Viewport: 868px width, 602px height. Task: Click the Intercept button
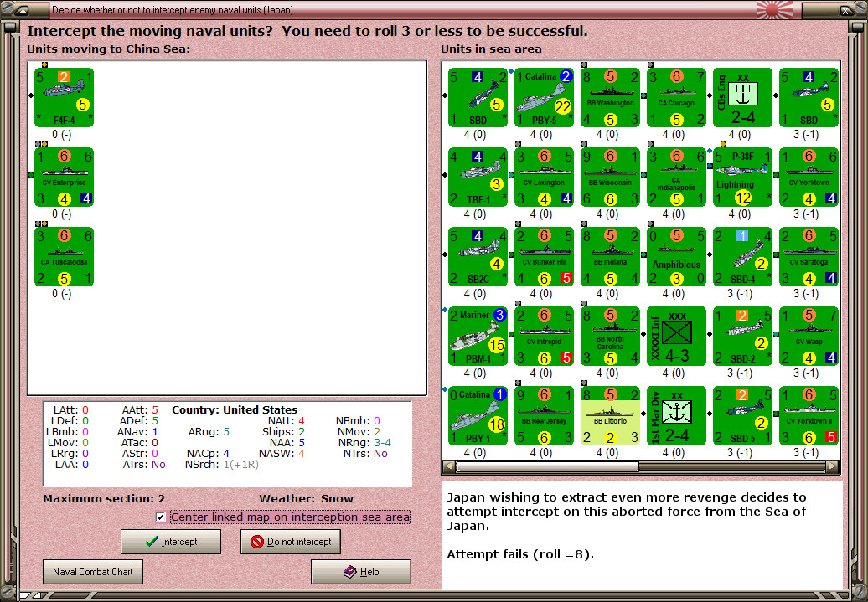pyautogui.click(x=171, y=542)
